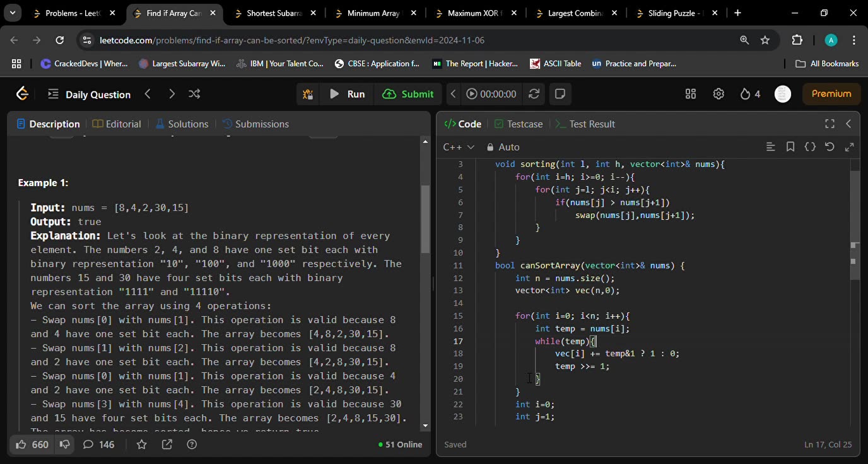This screenshot has width=868, height=464.
Task: Submit the solution
Action: 408,94
